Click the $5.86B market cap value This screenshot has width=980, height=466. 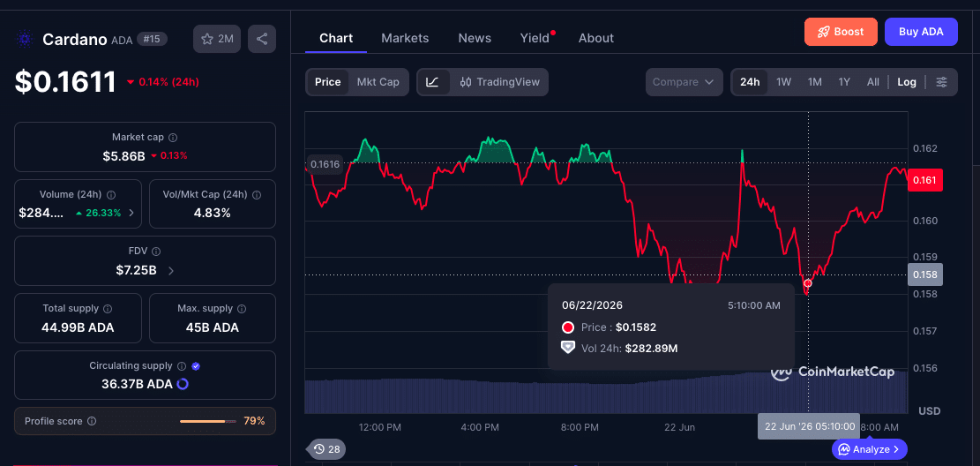123,155
